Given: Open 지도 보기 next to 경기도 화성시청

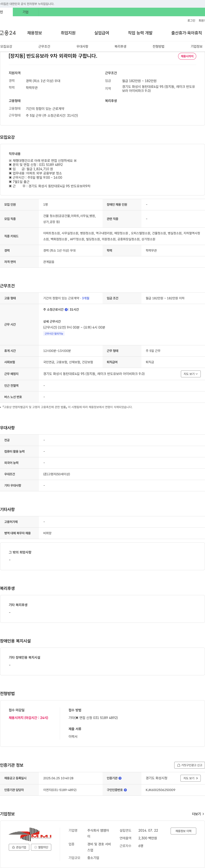Looking at the screenshot, I should 190,778.
